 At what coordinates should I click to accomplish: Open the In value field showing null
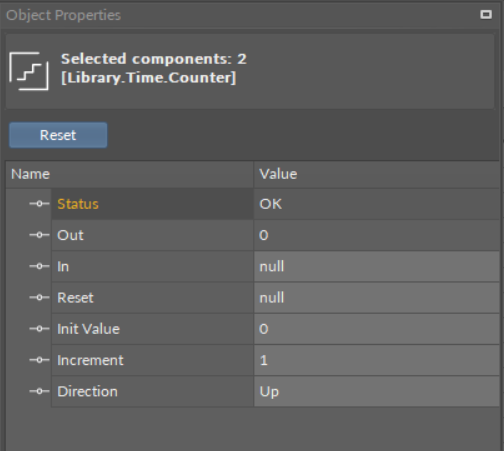(x=377, y=266)
